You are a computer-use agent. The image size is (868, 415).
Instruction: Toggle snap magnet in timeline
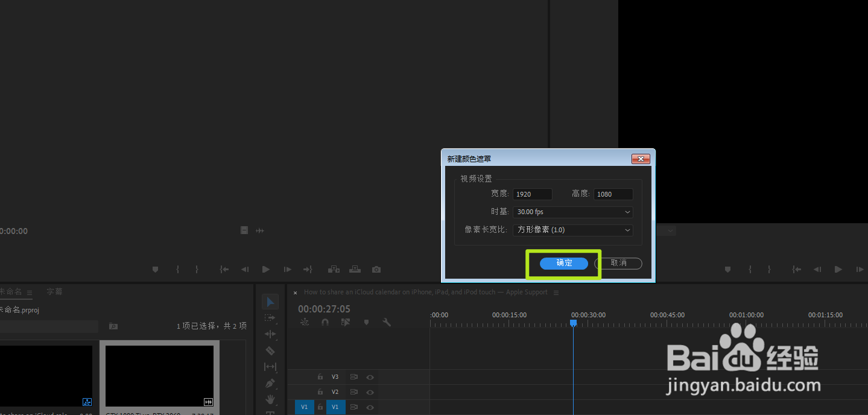coord(325,323)
